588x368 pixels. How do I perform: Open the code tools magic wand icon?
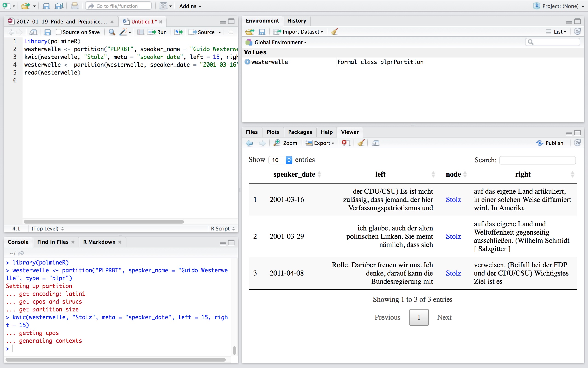[x=123, y=32]
